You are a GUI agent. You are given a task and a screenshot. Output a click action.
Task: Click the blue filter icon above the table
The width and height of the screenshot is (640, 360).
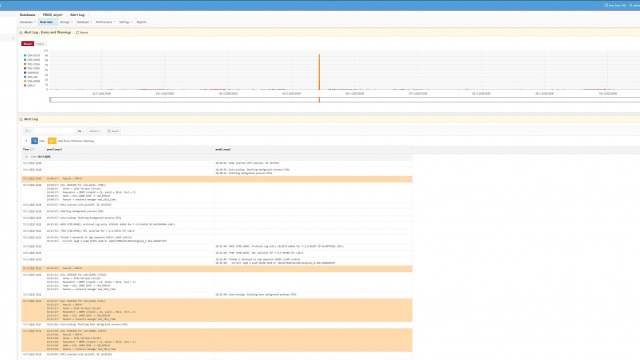point(35,141)
